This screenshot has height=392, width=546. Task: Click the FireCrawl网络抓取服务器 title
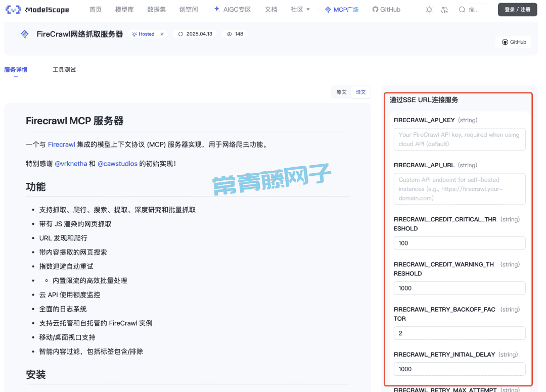tap(80, 34)
